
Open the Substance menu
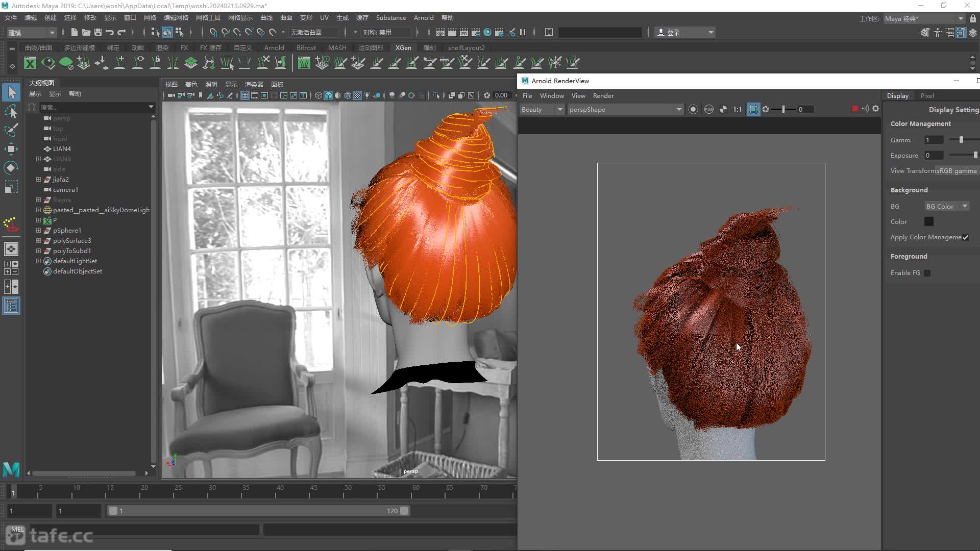(391, 17)
